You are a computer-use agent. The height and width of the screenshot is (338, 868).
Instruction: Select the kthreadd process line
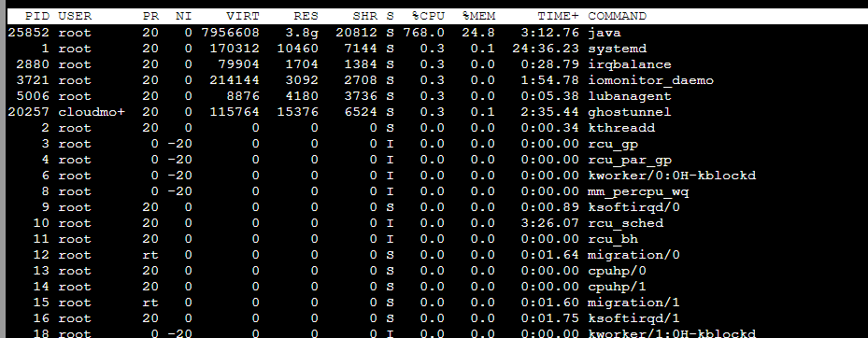click(437, 128)
